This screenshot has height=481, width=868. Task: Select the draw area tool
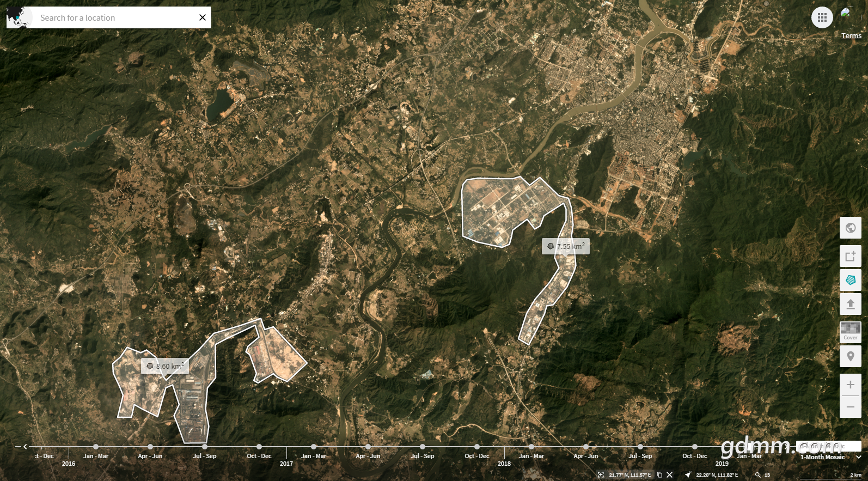tap(851, 256)
